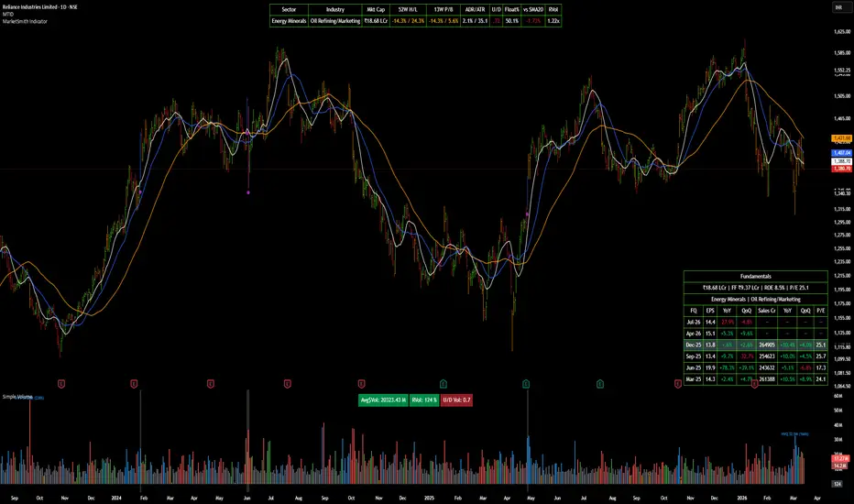The image size is (854, 504).
Task: Click the Fundamentals table title
Action: click(755, 276)
